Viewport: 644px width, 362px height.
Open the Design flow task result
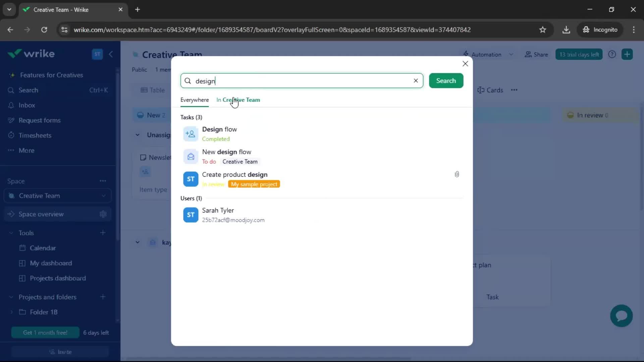[321, 134]
